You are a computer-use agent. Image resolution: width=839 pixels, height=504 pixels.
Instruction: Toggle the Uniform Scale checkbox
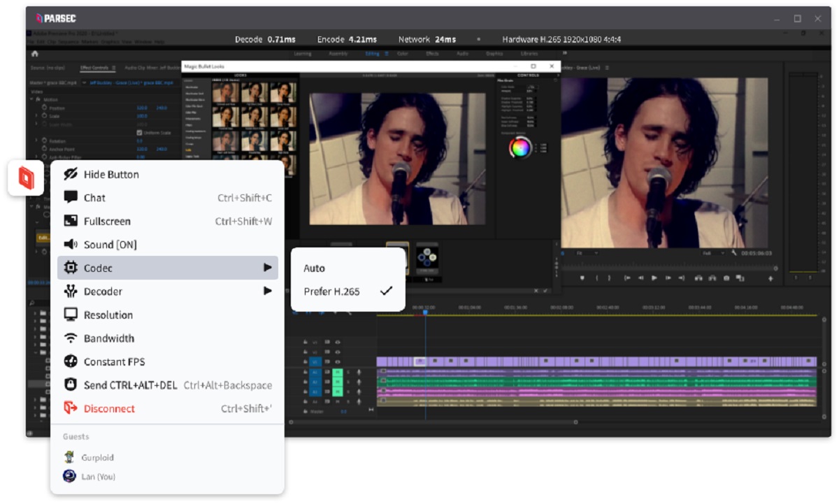tap(139, 133)
